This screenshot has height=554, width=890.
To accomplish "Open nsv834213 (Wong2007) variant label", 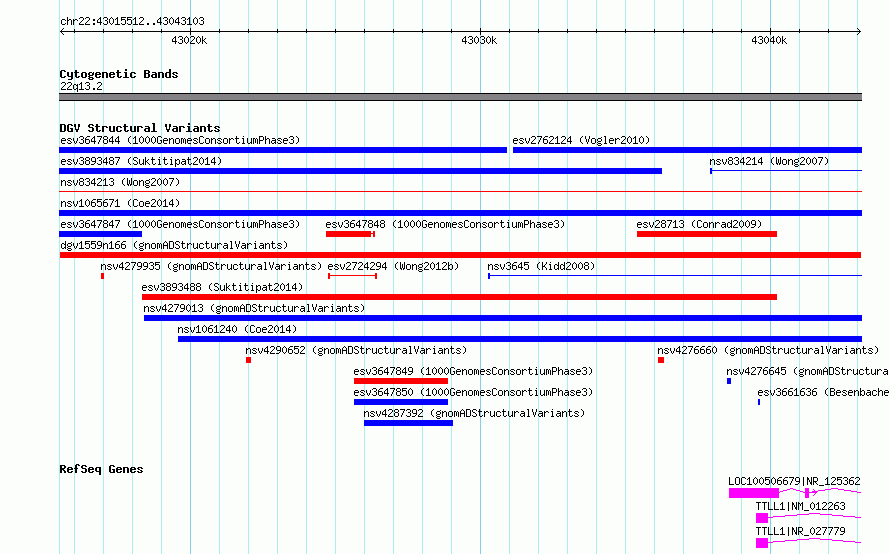I will tap(120, 182).
